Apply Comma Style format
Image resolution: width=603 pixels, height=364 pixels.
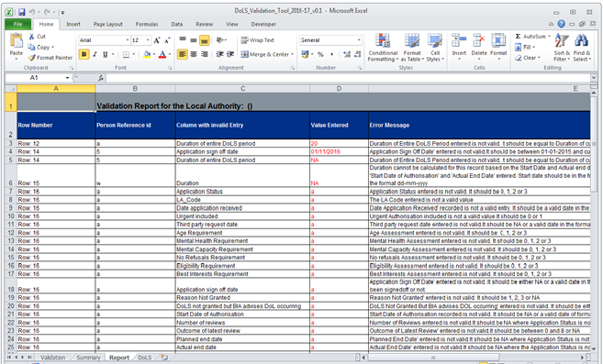331,55
